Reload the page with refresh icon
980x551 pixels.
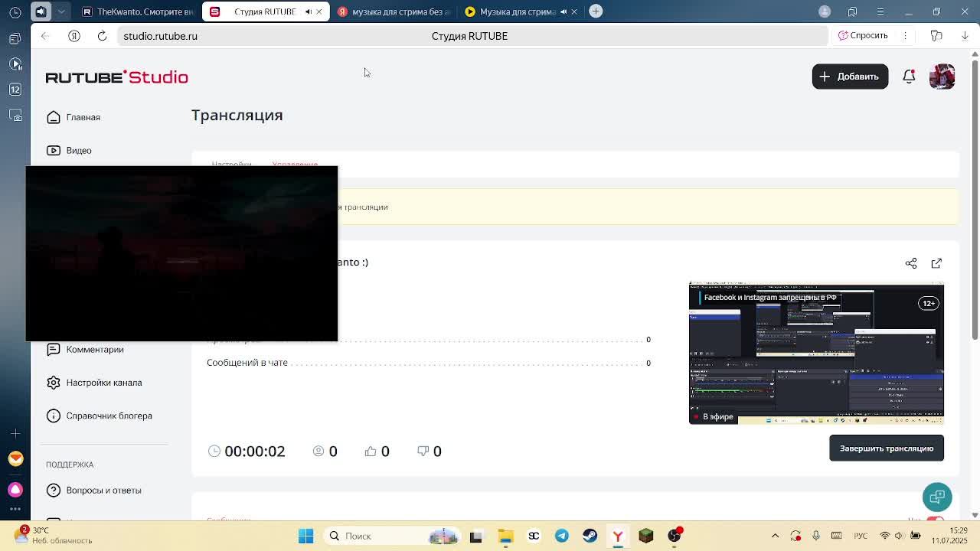click(102, 36)
